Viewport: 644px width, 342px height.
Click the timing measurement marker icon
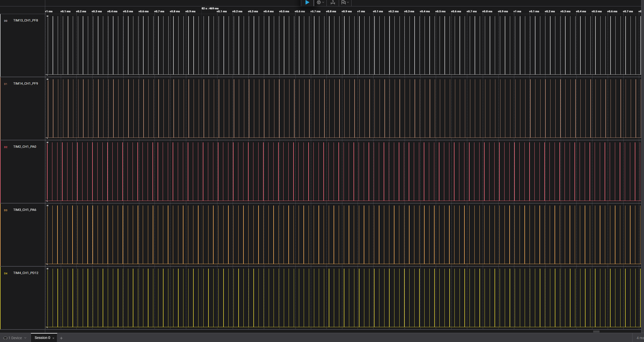333,2
